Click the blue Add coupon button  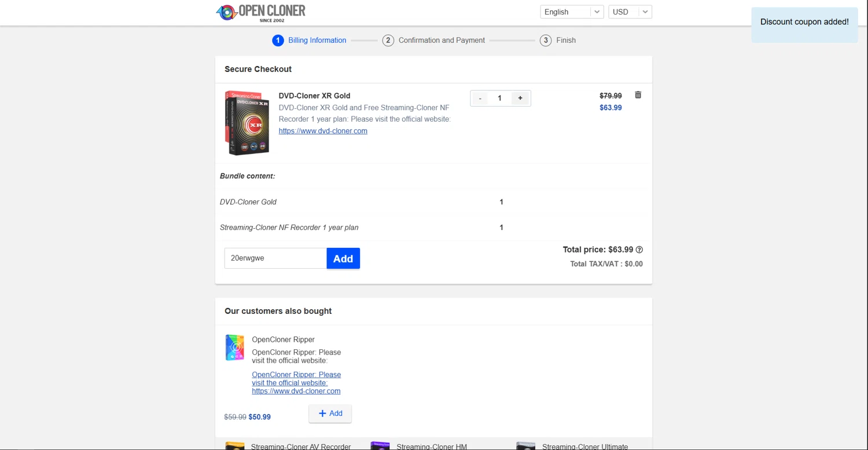(343, 258)
